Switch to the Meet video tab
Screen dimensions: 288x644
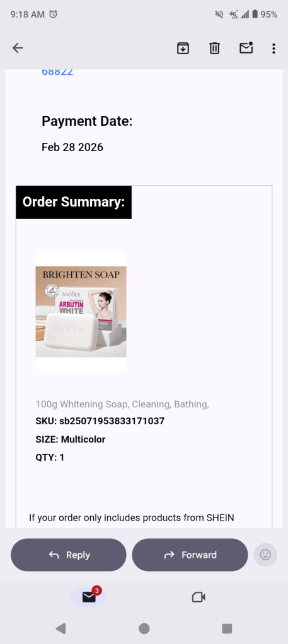coord(199,597)
